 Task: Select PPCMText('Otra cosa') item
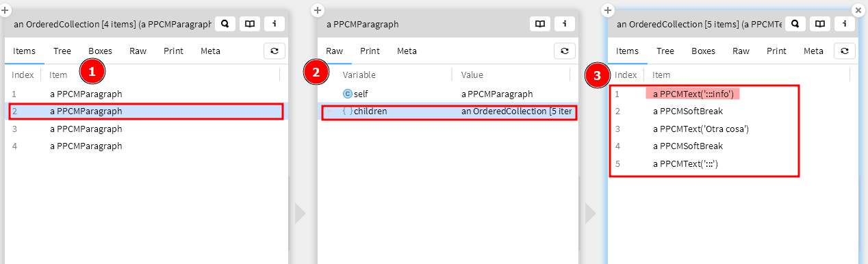tap(701, 129)
